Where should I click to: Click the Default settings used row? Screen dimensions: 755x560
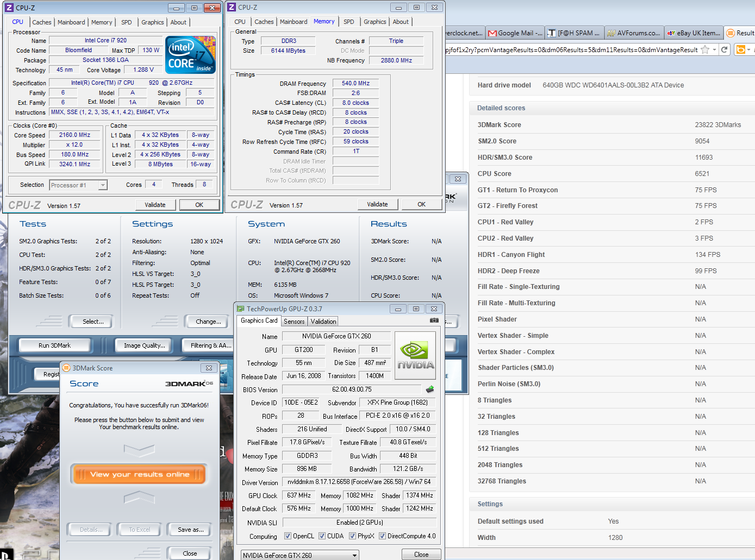[x=612, y=521]
